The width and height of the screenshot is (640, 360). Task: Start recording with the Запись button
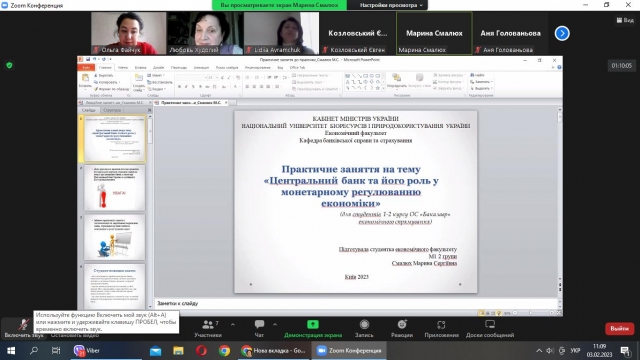(x=364, y=329)
